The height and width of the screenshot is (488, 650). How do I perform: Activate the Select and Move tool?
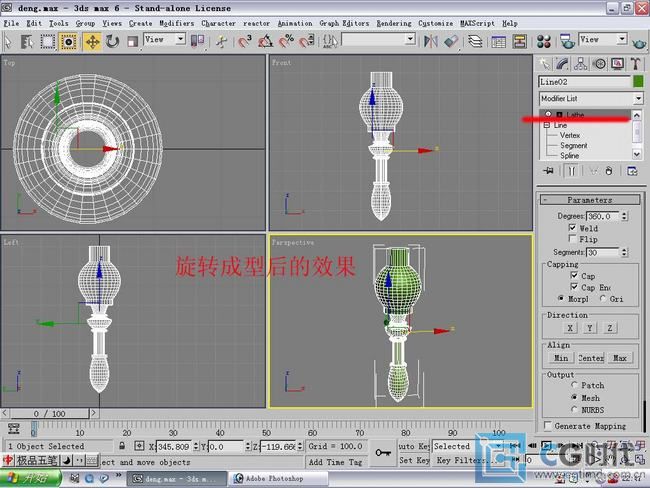click(92, 41)
